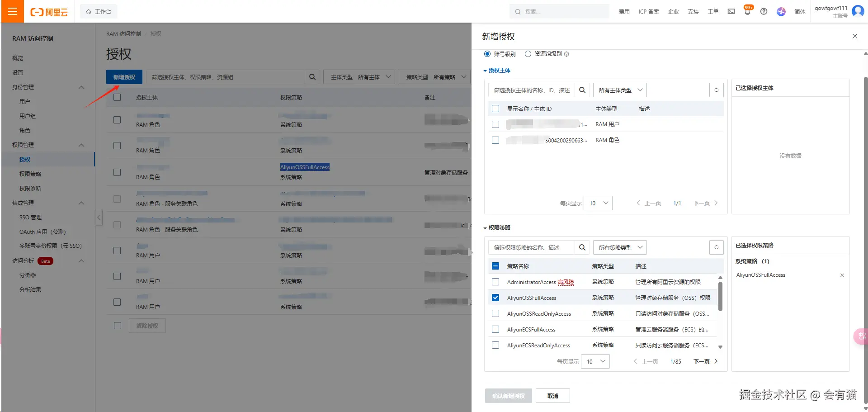
Task: Toggle the 策略名称 header select-all checkbox
Action: coord(495,266)
